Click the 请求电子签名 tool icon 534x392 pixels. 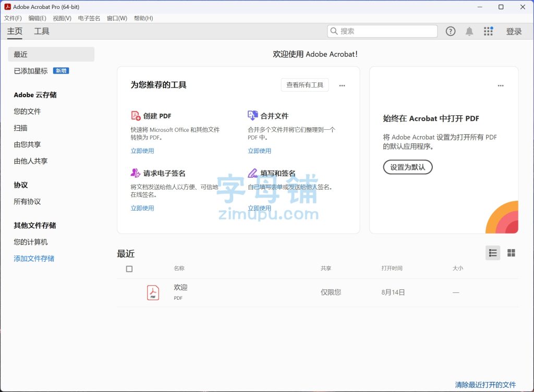(136, 173)
